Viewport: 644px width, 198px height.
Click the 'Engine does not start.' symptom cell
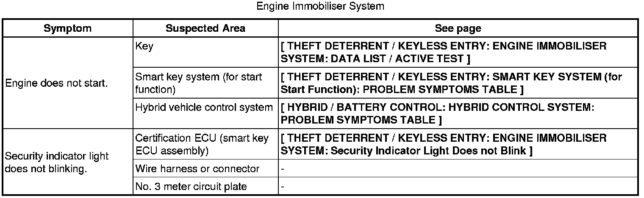pos(56,83)
